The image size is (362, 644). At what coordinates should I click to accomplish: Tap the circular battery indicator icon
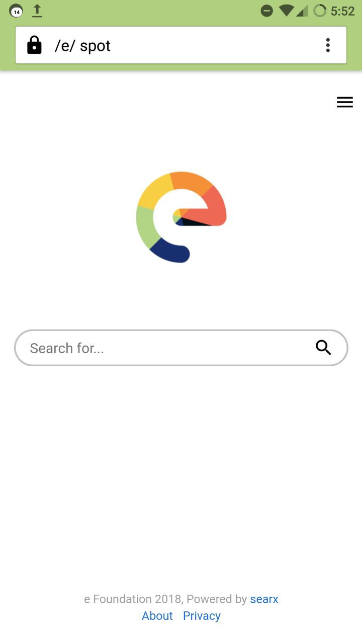[x=320, y=11]
